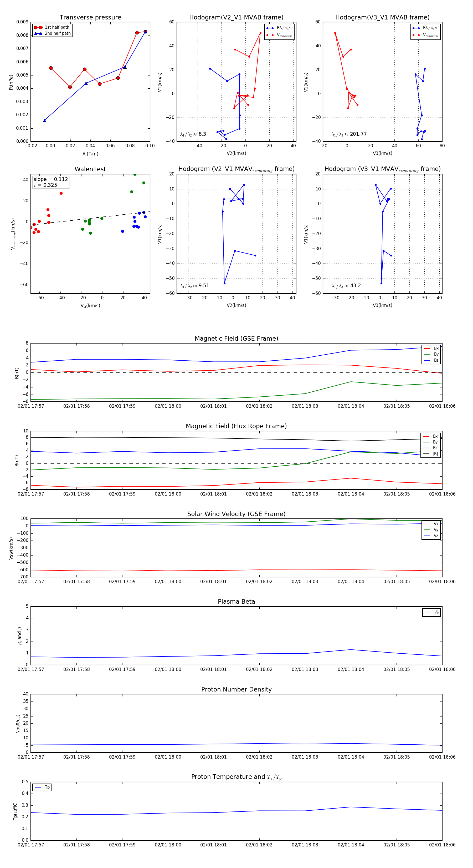Select the Bx' legend entry in Flux Rope panel
The width and height of the screenshot is (473, 868).
coord(431,436)
